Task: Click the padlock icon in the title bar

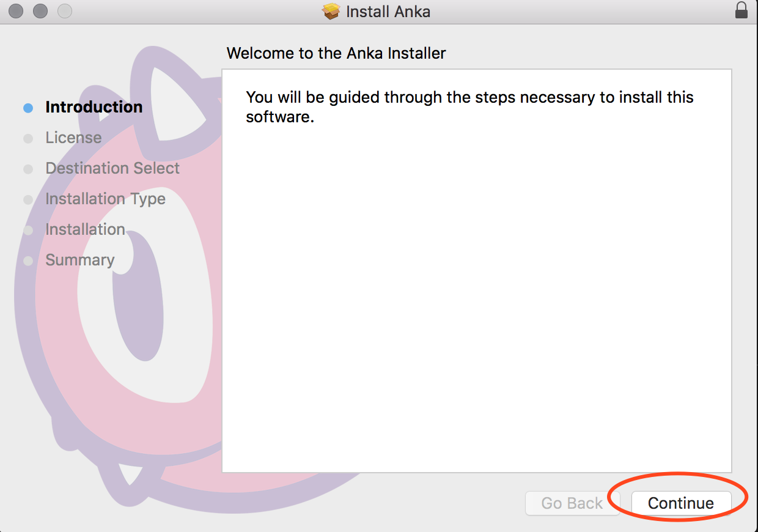Action: pos(741,10)
